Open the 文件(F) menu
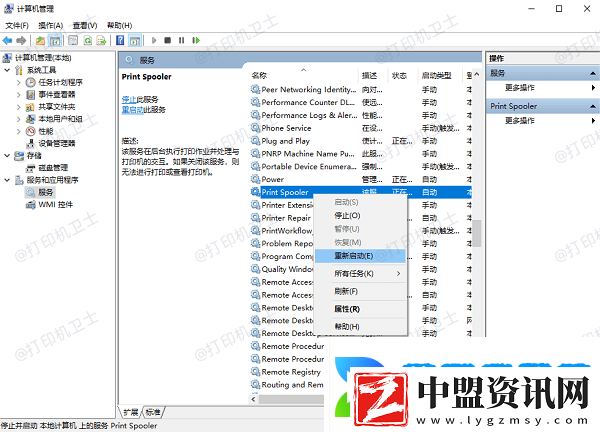This screenshot has height=432, width=600. pos(17,25)
